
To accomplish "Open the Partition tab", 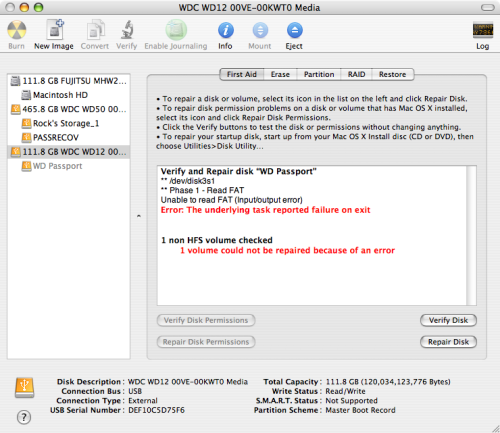I will coord(319,74).
